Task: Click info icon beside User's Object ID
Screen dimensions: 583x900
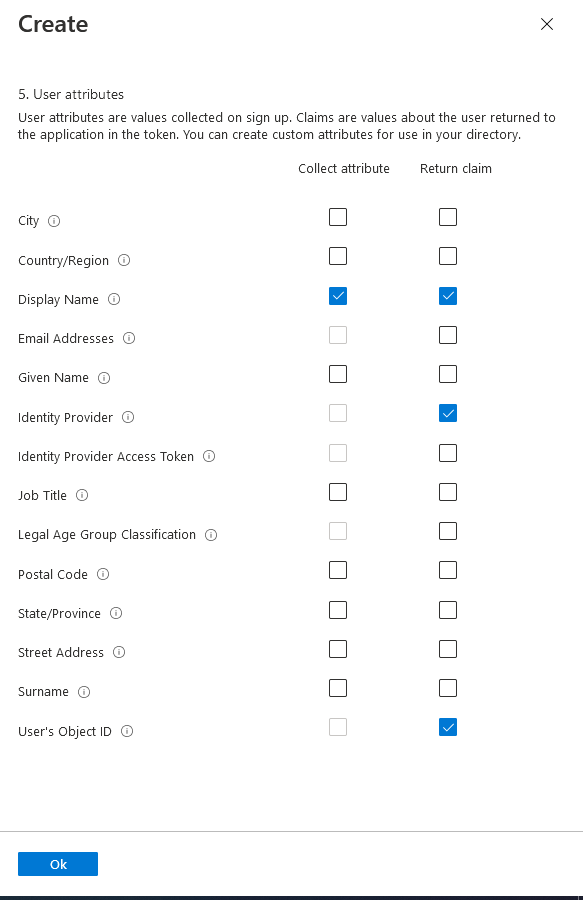Action: (x=127, y=731)
